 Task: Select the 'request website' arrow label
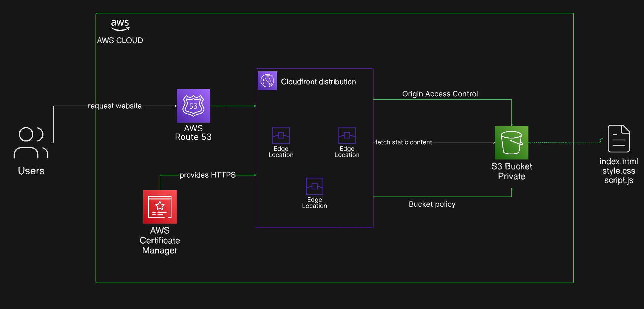pos(115,106)
